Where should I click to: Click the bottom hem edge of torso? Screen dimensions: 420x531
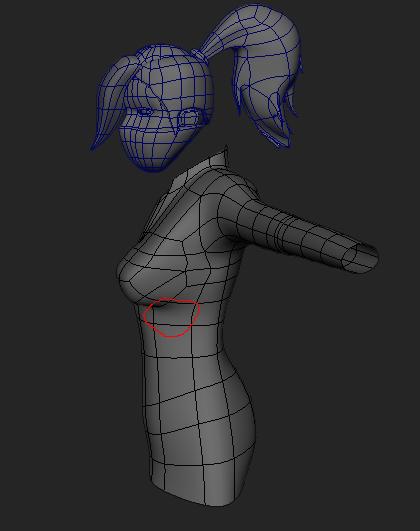[203, 498]
